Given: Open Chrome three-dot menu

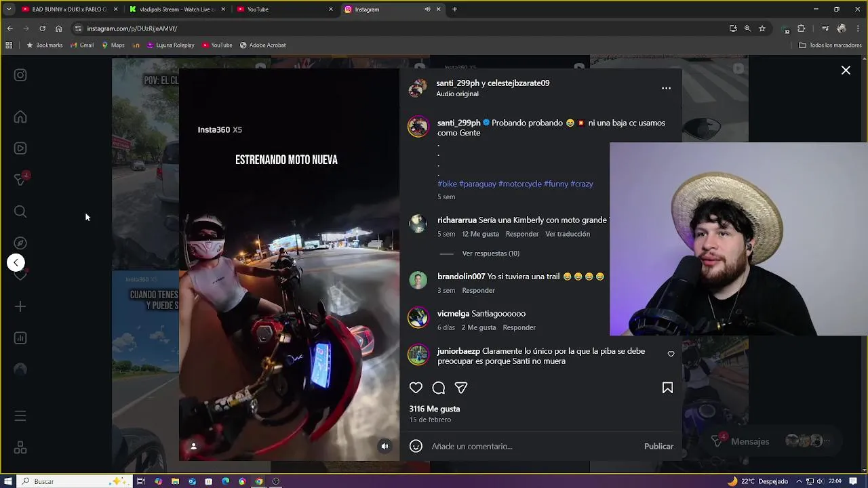Looking at the screenshot, I should (859, 28).
